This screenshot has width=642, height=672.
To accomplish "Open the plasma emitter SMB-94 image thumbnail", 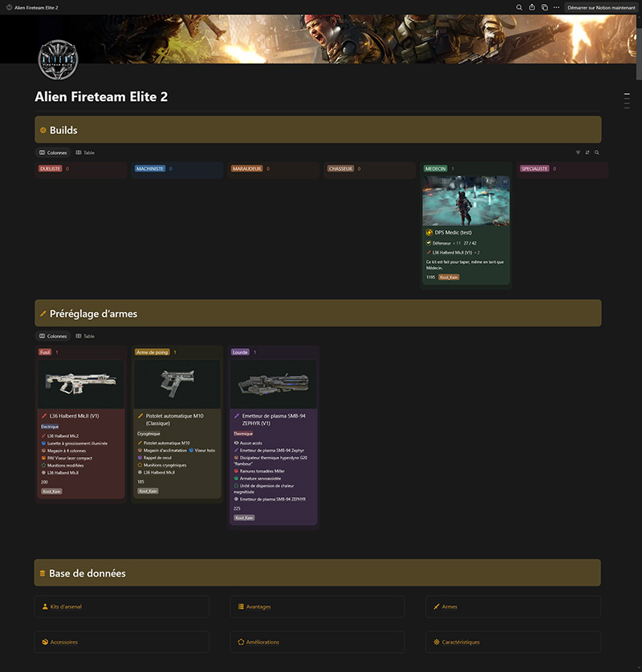I will pyautogui.click(x=274, y=384).
